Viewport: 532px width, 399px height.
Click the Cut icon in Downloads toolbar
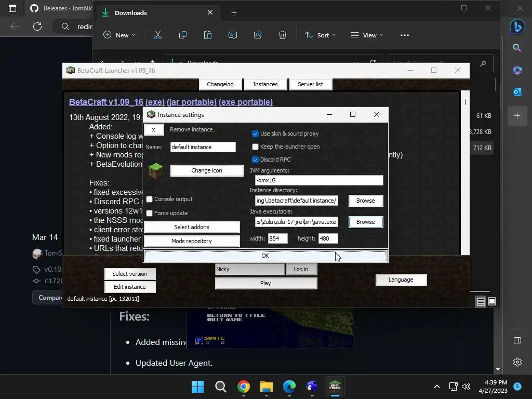click(158, 35)
